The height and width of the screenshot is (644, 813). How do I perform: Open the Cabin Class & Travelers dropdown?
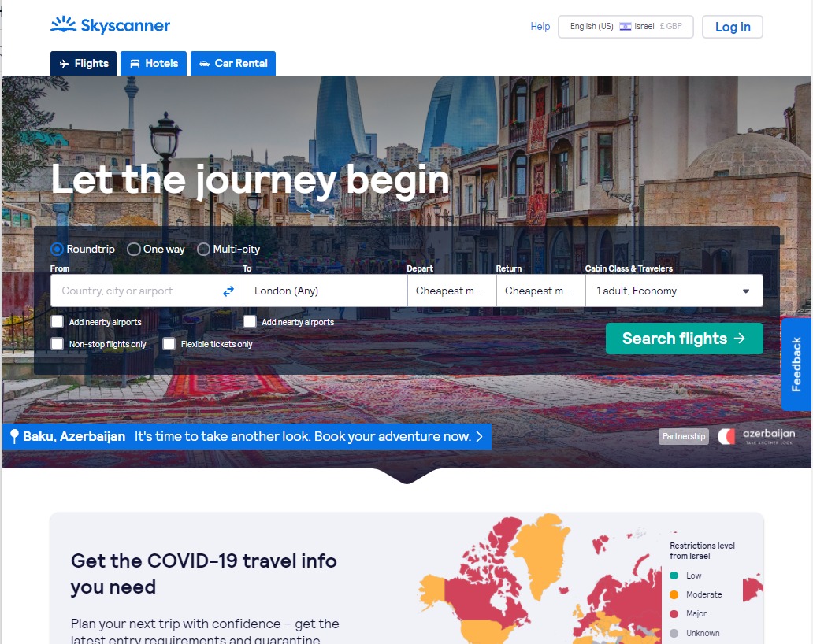tap(674, 291)
